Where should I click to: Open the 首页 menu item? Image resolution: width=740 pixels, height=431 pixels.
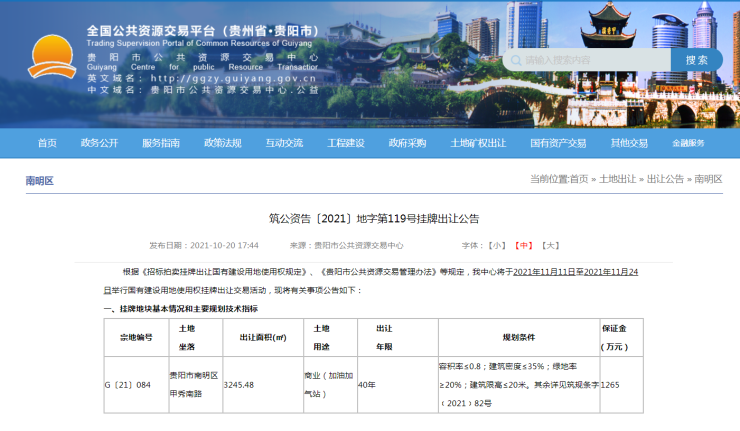(x=47, y=143)
